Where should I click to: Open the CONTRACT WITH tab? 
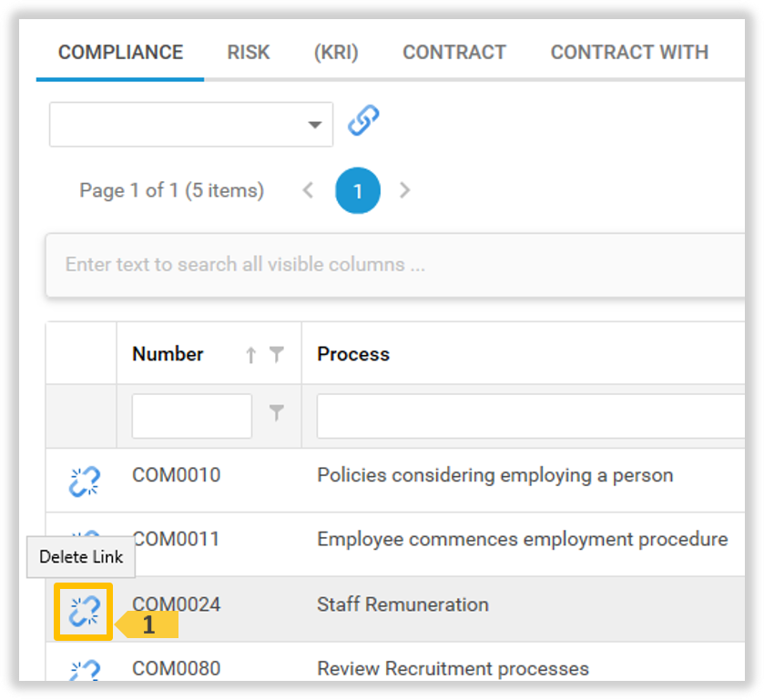pos(628,53)
